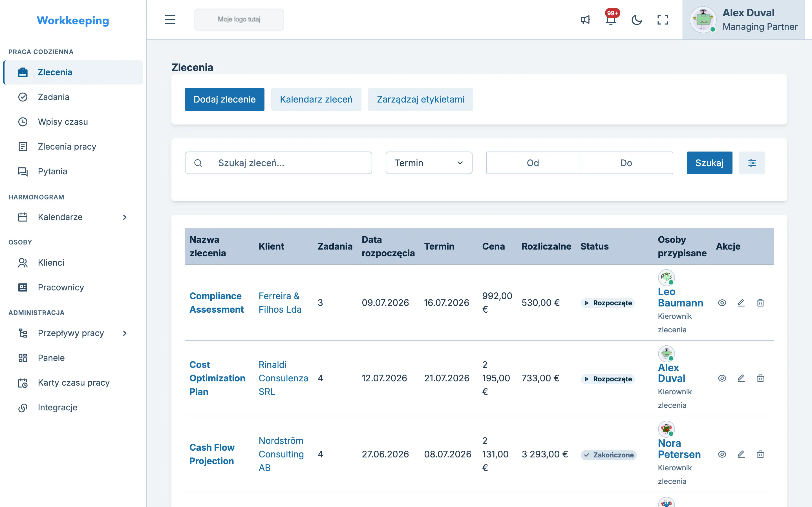Collapse sidebar using hamburger menu icon
Screen dimensions: 812x507
point(170,19)
